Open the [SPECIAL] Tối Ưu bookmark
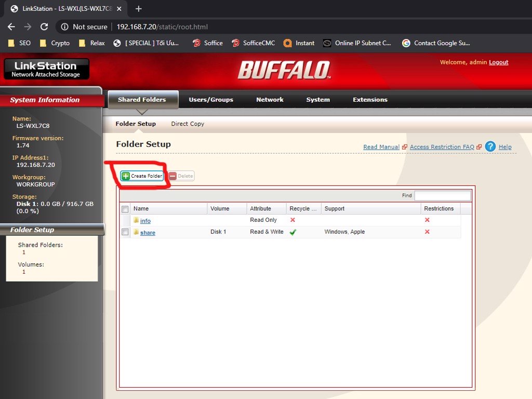This screenshot has height=399, width=532. coord(146,43)
